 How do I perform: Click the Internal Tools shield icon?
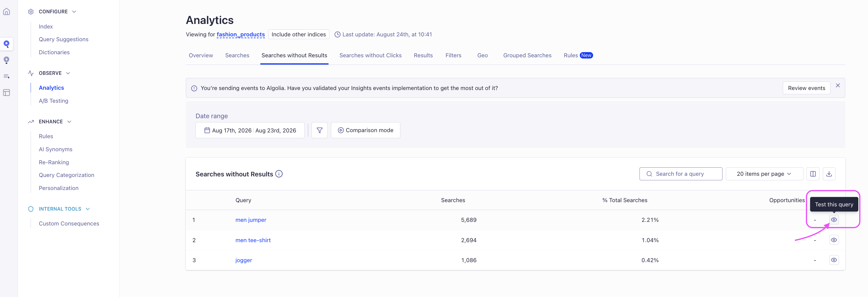coord(31,209)
